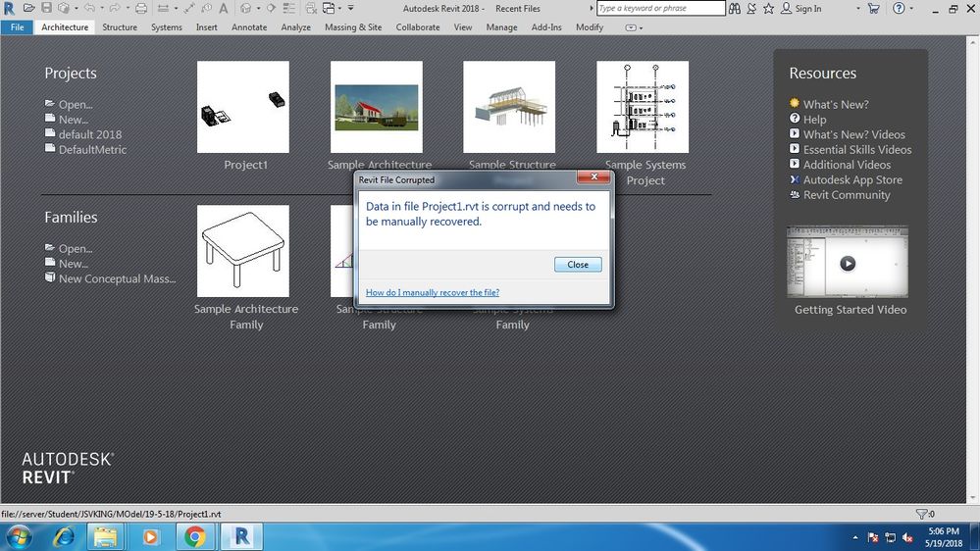Open the Favorites star icon
Viewport: 980px width, 551px height.
pos(769,8)
